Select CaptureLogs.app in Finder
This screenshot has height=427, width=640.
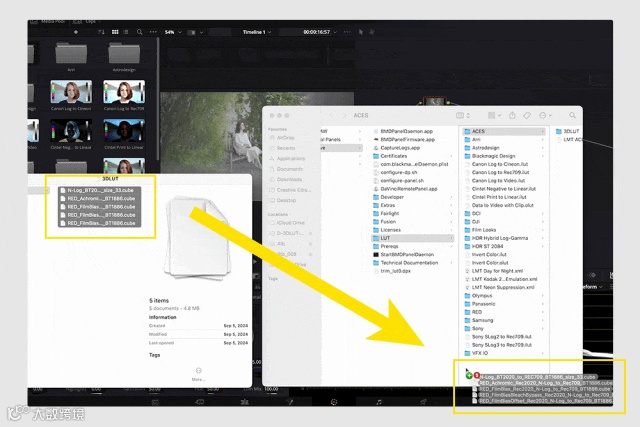point(396,148)
